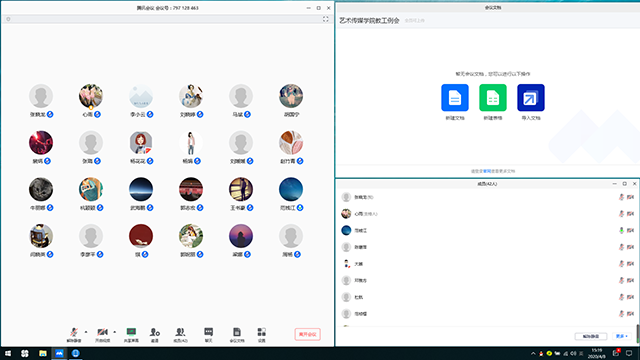Open the camera options arrow
The width and height of the screenshot is (640, 360).
point(114,332)
